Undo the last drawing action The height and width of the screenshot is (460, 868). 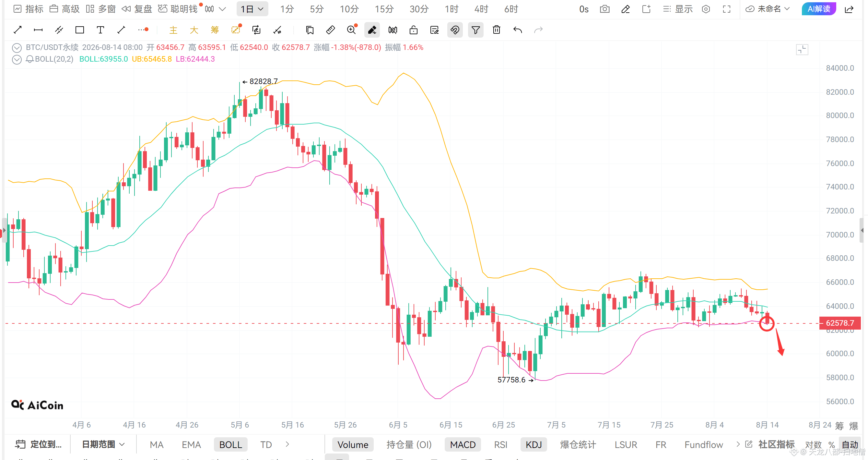click(518, 30)
